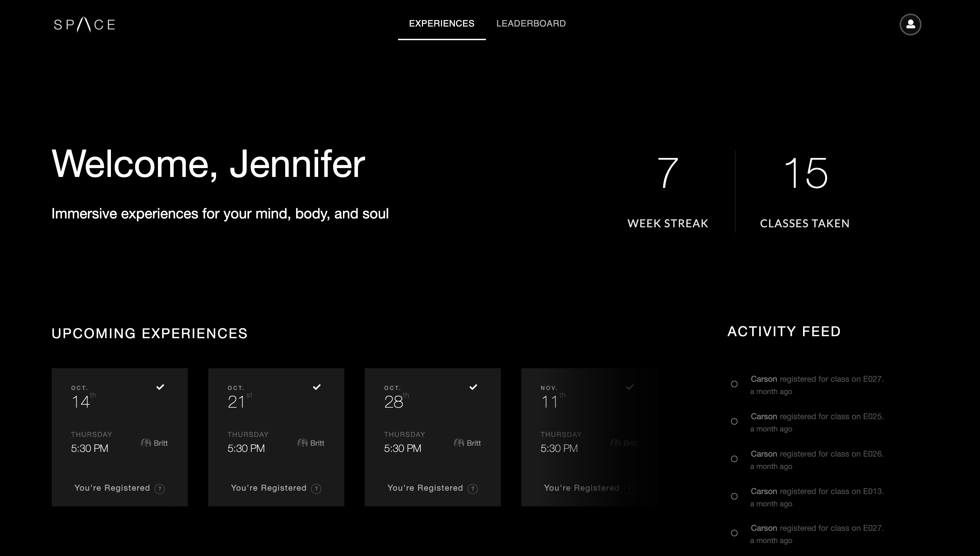Click You're Registered on Nov 11 card
This screenshot has width=980, height=556.
click(582, 488)
